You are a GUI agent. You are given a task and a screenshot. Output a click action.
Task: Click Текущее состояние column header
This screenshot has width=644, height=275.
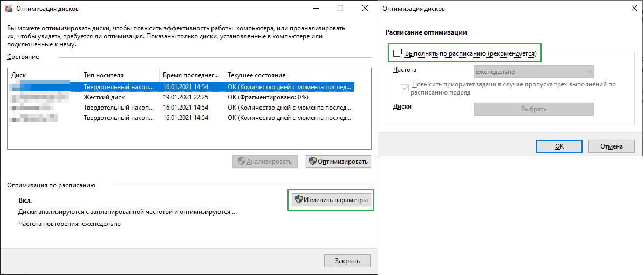coord(288,75)
